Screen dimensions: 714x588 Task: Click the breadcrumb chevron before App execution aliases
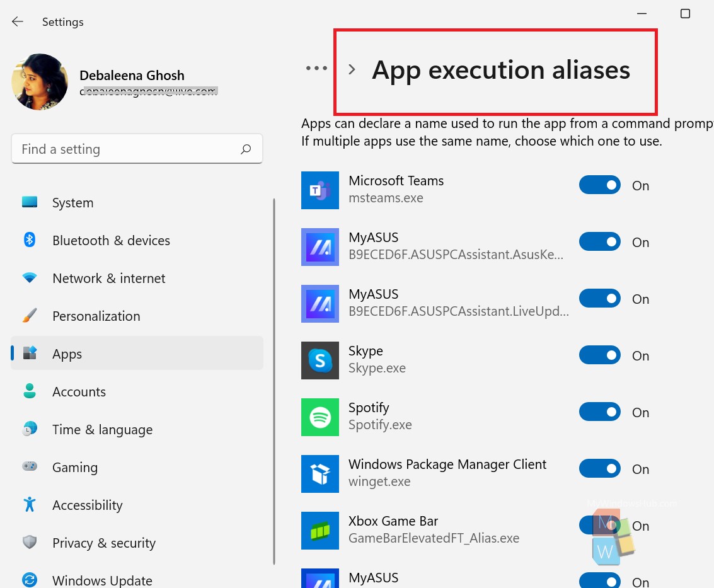(x=352, y=69)
